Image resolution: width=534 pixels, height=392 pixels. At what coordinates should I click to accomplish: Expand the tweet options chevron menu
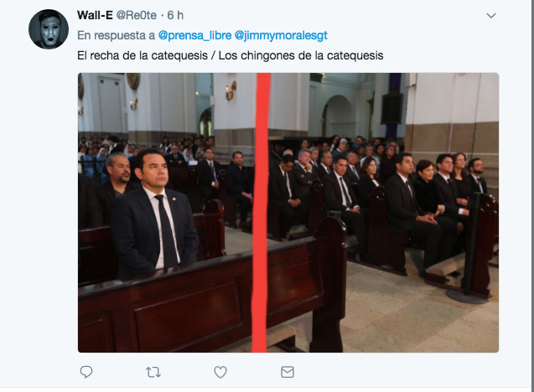[x=490, y=16]
